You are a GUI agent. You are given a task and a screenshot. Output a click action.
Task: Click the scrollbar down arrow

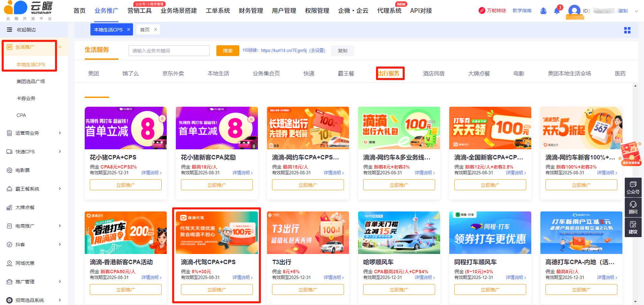635,301
